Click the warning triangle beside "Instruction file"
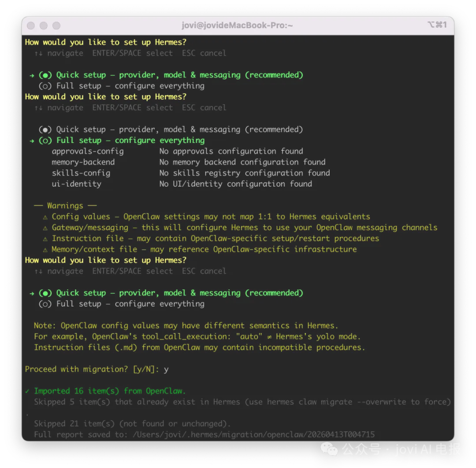Screen dimensions: 476x468 pos(45,240)
